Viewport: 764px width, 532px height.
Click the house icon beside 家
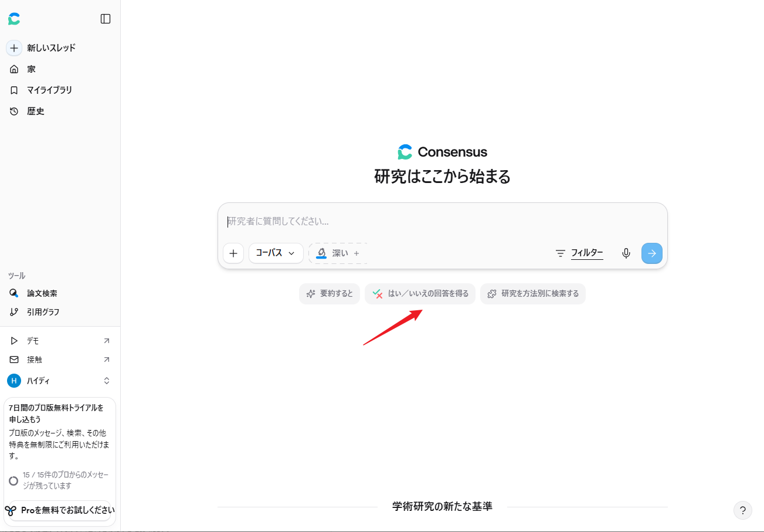tap(14, 69)
